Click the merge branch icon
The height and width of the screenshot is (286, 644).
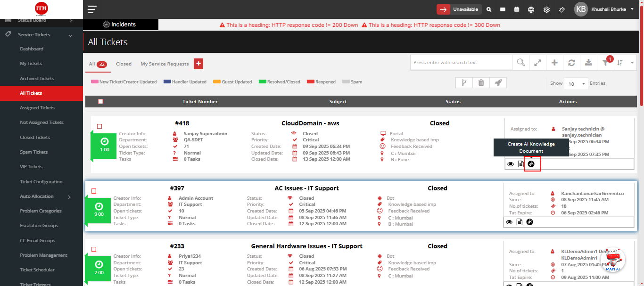(x=464, y=83)
